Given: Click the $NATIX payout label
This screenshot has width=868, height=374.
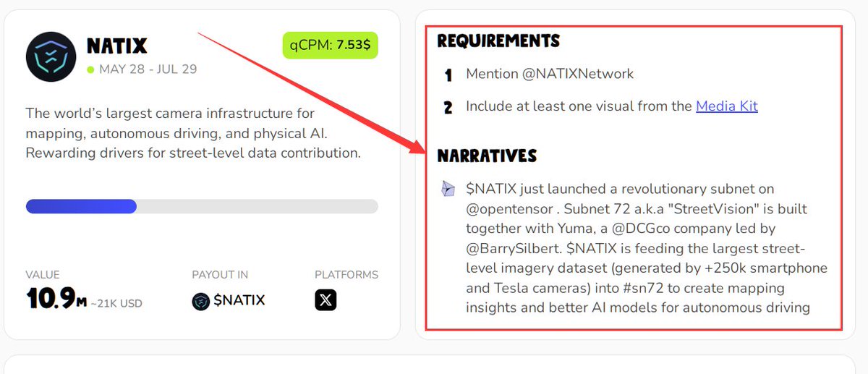Looking at the screenshot, I should click(x=239, y=300).
